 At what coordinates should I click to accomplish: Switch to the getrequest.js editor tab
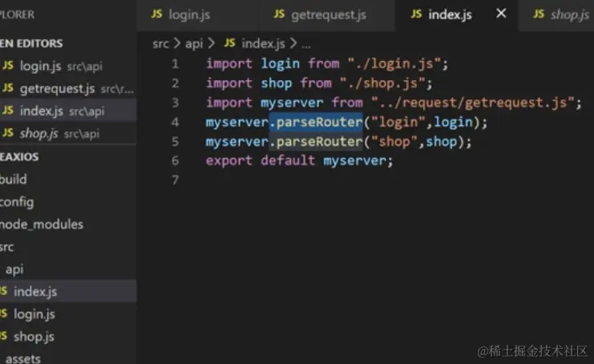327,14
